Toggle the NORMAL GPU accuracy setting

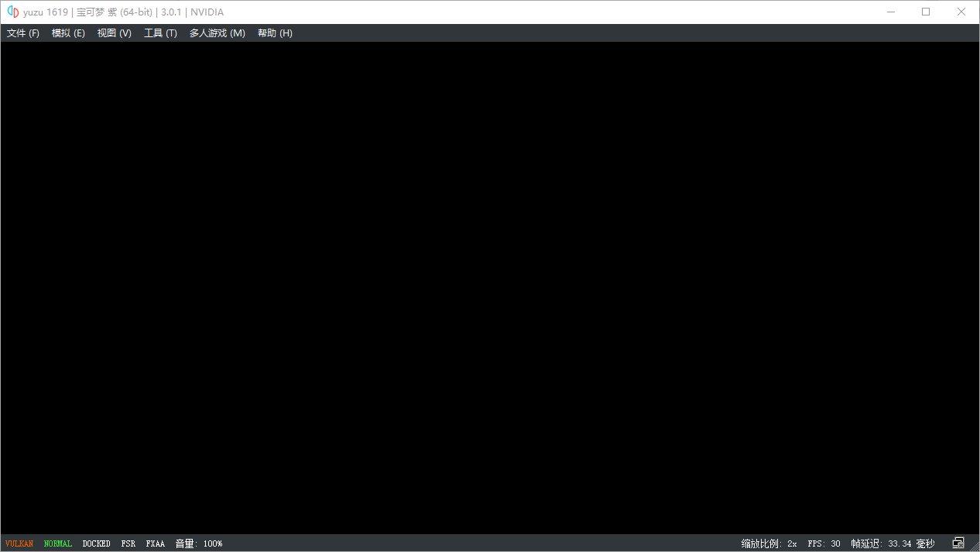(58, 543)
